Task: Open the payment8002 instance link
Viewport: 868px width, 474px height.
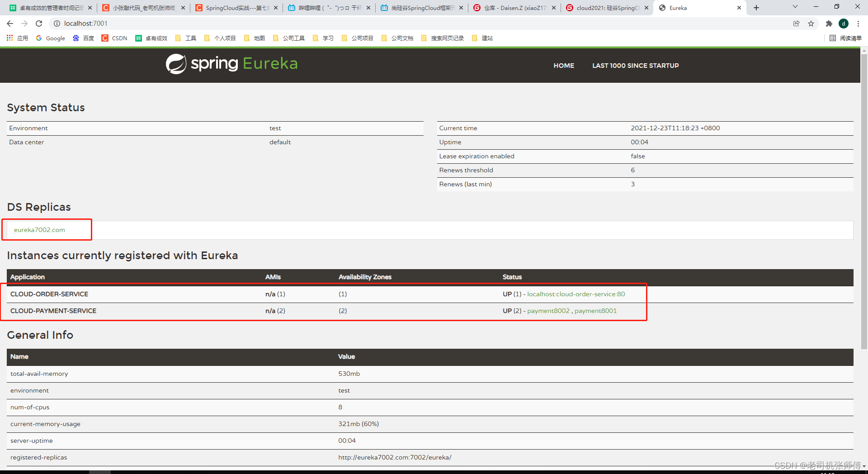Action: point(548,311)
